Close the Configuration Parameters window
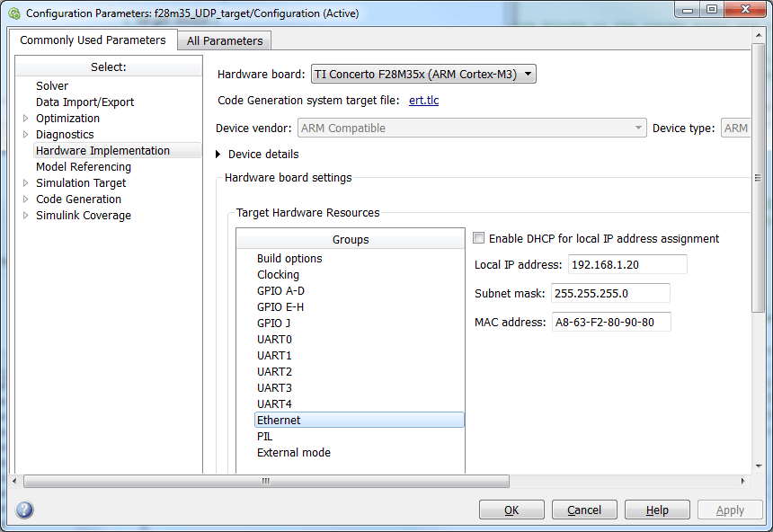 coord(745,9)
